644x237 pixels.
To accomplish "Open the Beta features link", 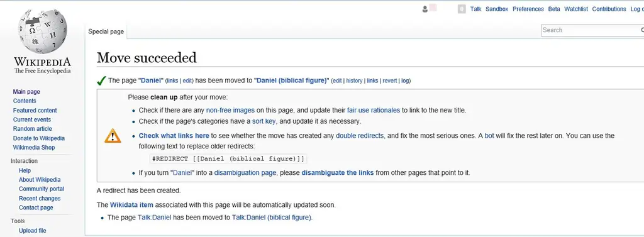I will [x=554, y=9].
